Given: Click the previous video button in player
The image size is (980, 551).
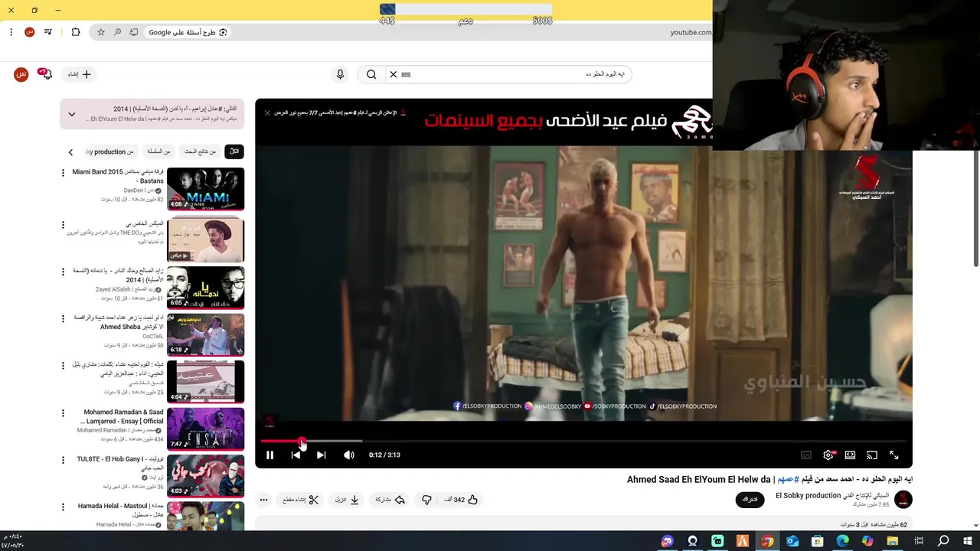Looking at the screenshot, I should 296,455.
